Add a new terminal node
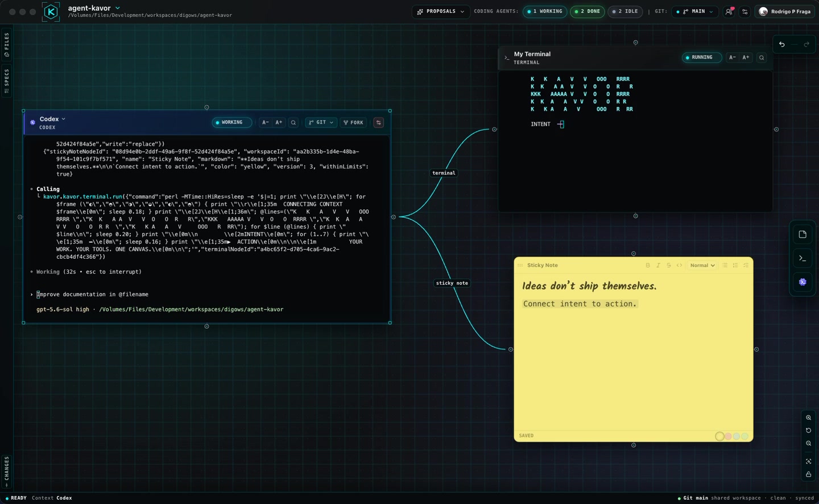 pyautogui.click(x=803, y=258)
